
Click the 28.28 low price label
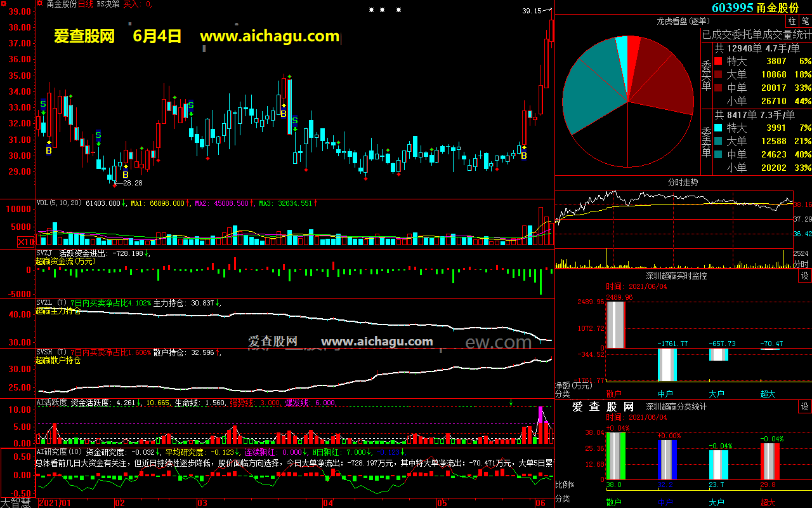pos(133,183)
